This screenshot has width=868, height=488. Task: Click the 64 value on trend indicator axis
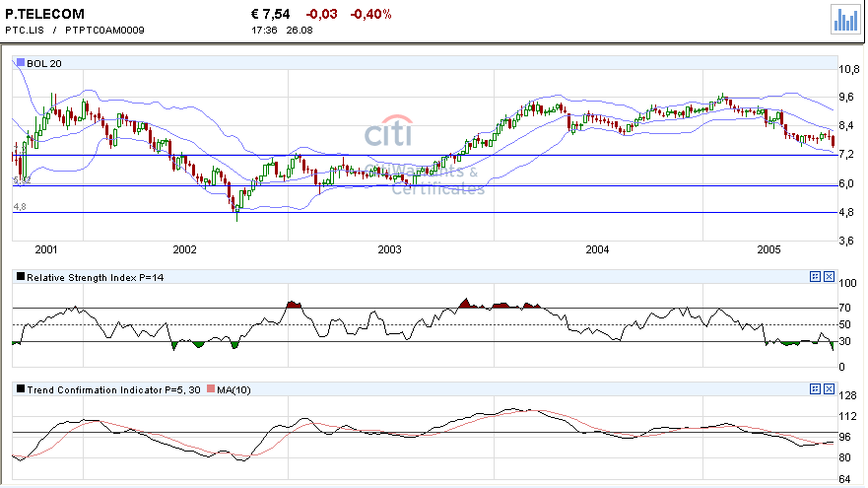(844, 479)
